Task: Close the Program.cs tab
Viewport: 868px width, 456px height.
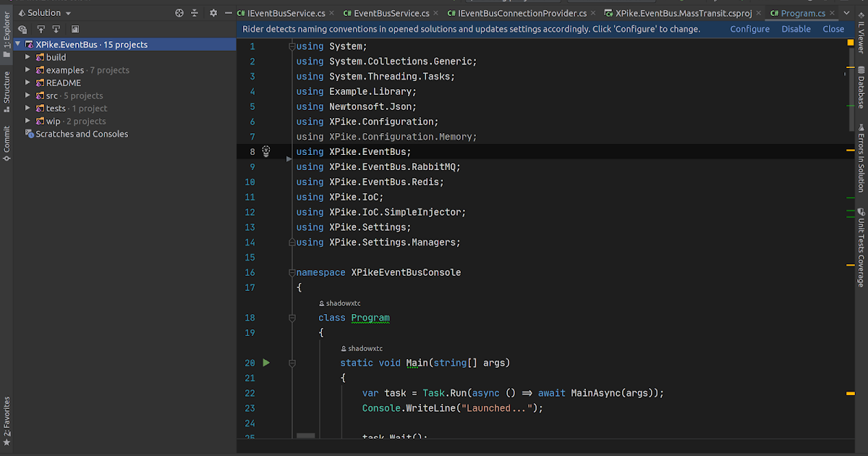Action: [x=833, y=13]
